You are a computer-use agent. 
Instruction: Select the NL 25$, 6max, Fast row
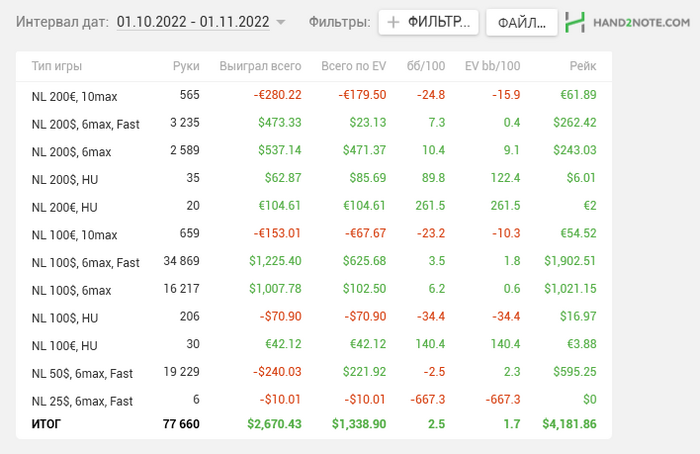point(314,400)
